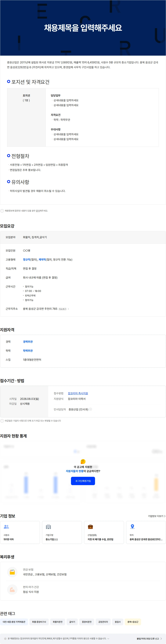Expand the 인사담당자 plus icon

tap(91, 410)
